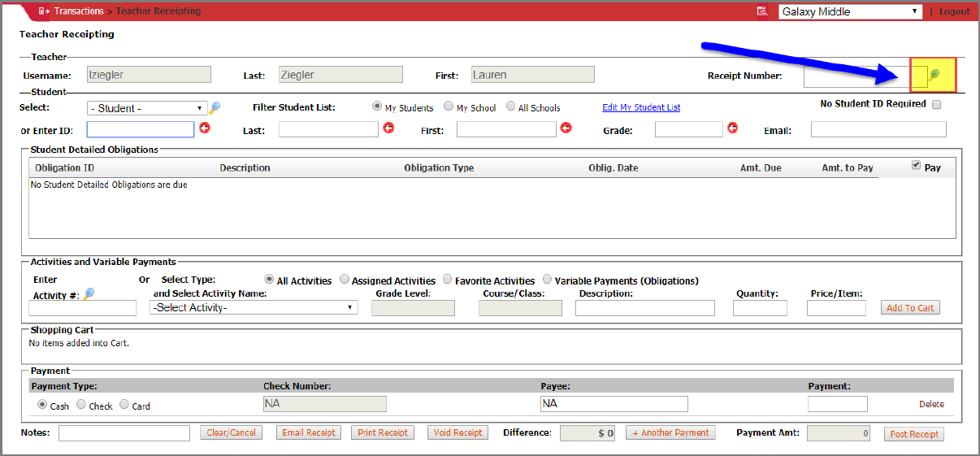
Task: Click the Quantity input field
Action: tap(760, 308)
